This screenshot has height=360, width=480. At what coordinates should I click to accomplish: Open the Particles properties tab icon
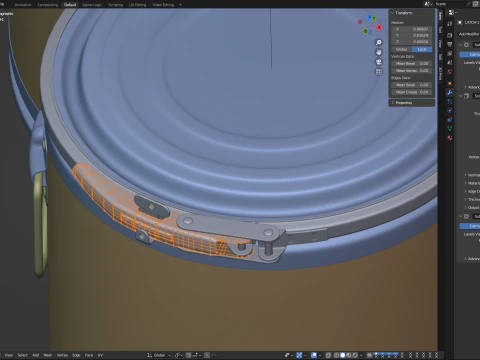coord(450,101)
